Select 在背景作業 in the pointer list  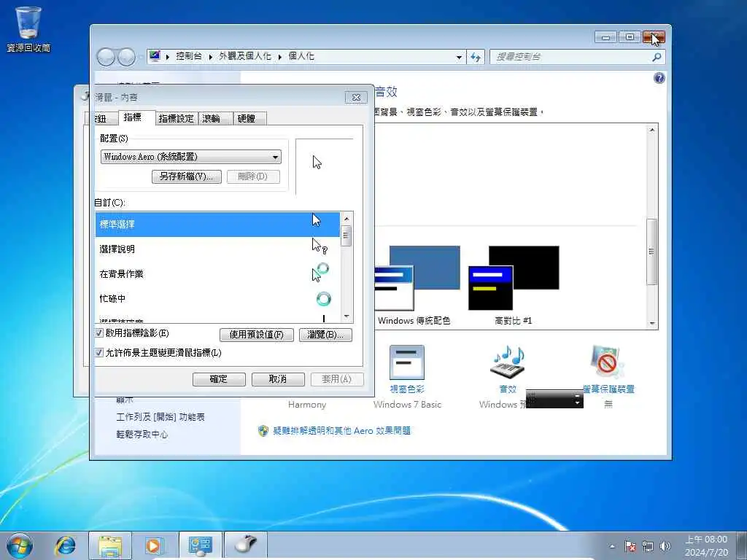[217, 274]
